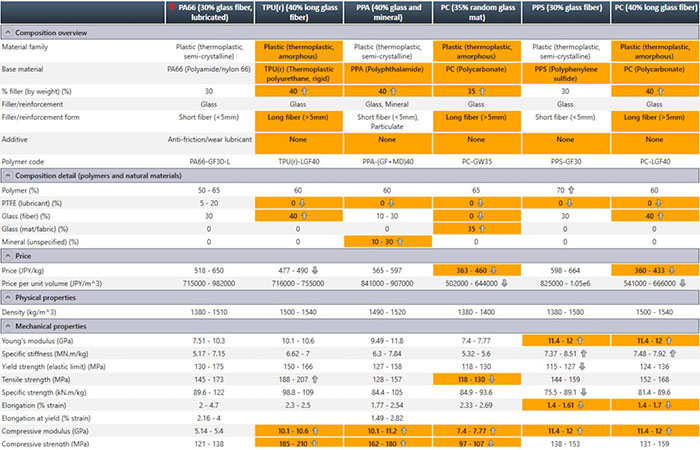Select PPS (30% glass fiber) column header
Image resolution: width=700 pixels, height=450 pixels.
click(x=566, y=12)
